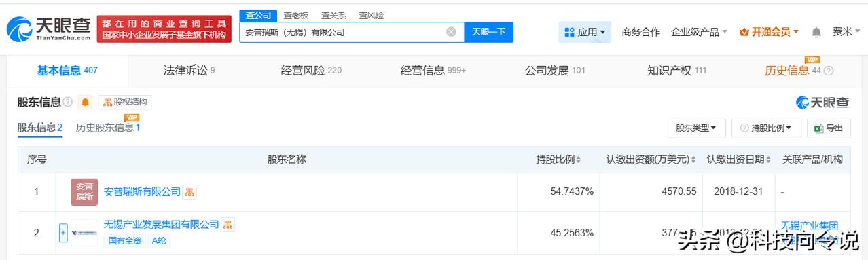The image size is (868, 260).
Task: Open the 无锡产业集团 related product link
Action: [810, 225]
